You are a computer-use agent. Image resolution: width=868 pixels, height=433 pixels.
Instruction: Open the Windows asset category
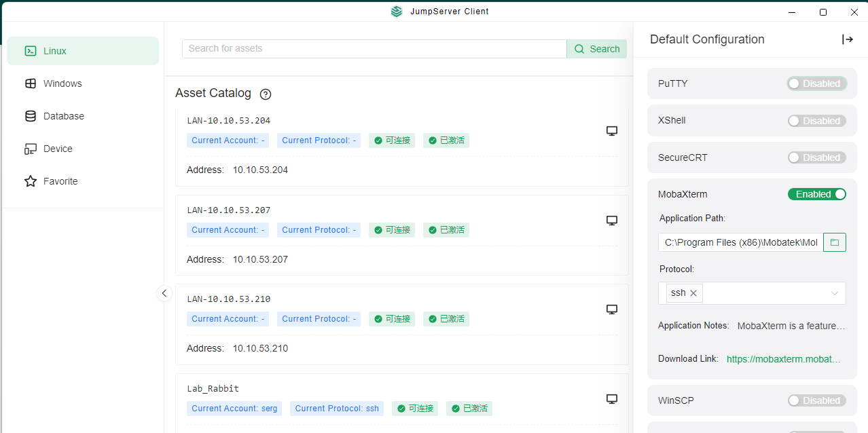pyautogui.click(x=83, y=83)
